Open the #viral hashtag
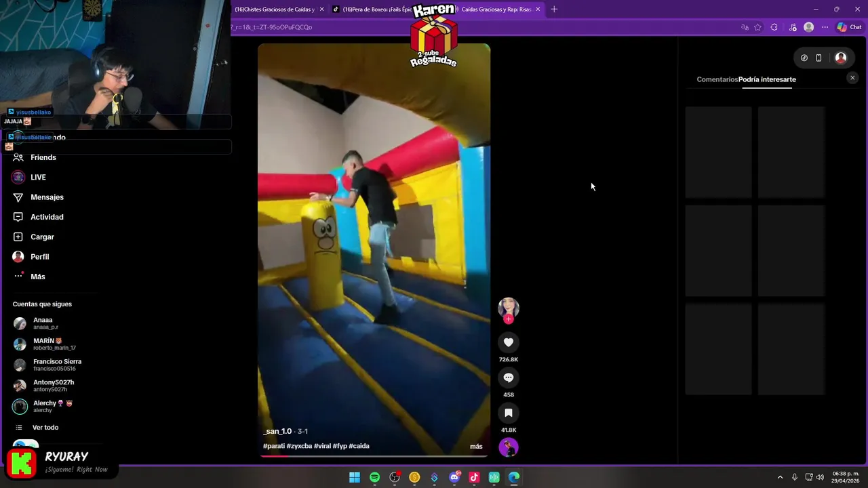This screenshot has height=488, width=868. (x=322, y=446)
